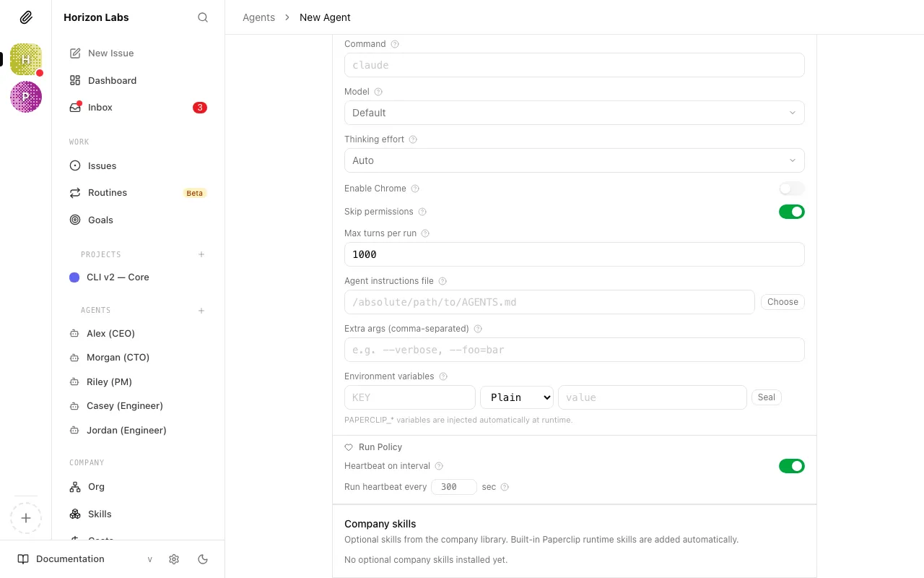Toggle dark mode moon icon

click(203, 559)
